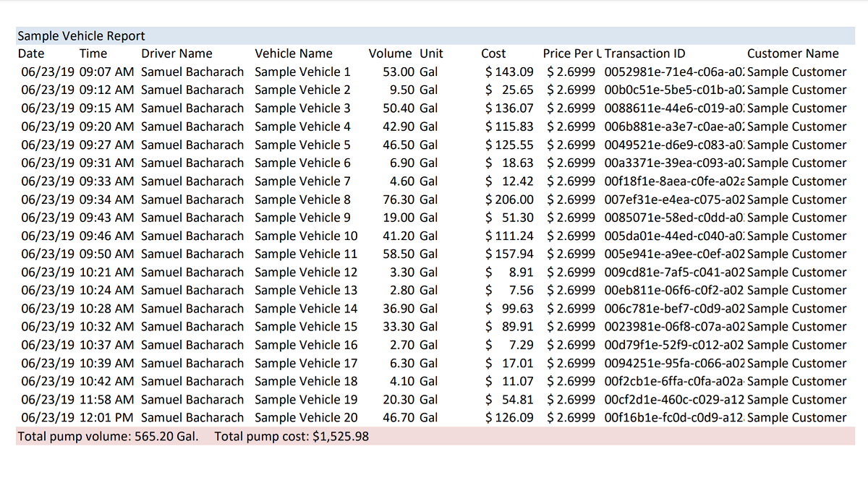
Task: Click the Sample Vehicle 8 cell
Action: (302, 200)
